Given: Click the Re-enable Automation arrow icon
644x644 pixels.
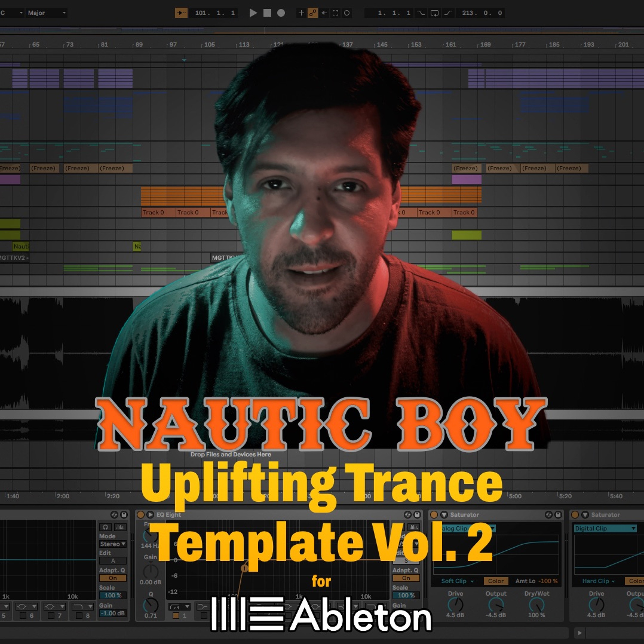Looking at the screenshot, I should (x=324, y=13).
